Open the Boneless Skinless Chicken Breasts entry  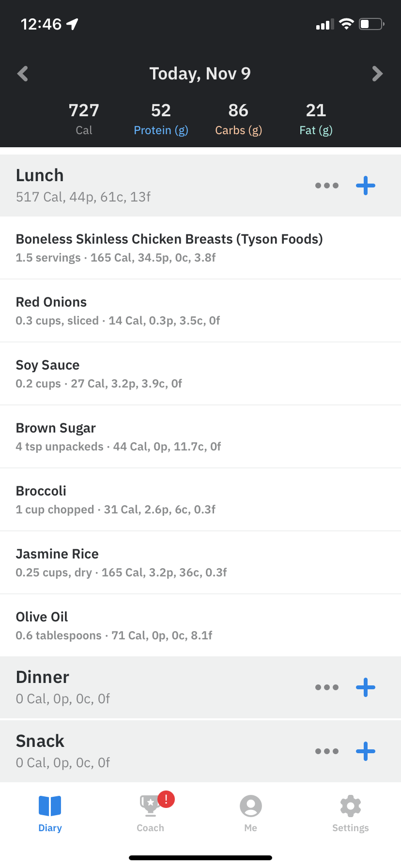pyautogui.click(x=169, y=248)
